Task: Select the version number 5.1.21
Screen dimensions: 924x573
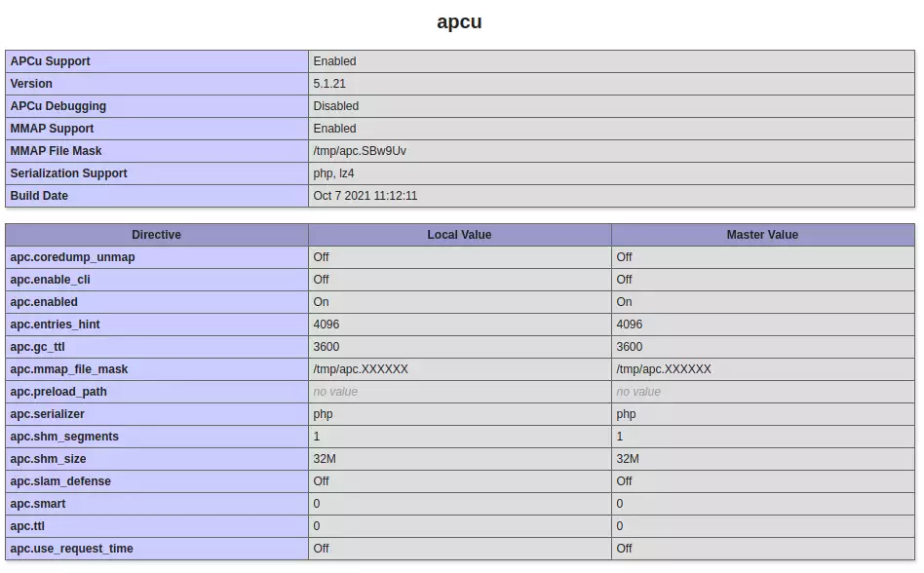Action: [329, 84]
